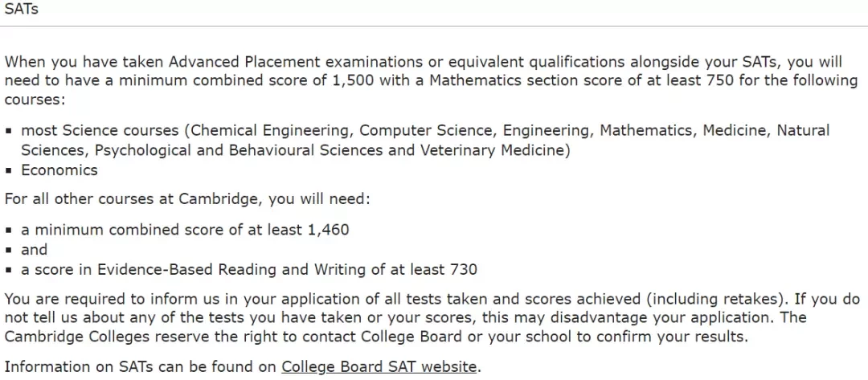868x380 pixels.
Task: Click the bullet before most Science courses
Action: [9, 132]
